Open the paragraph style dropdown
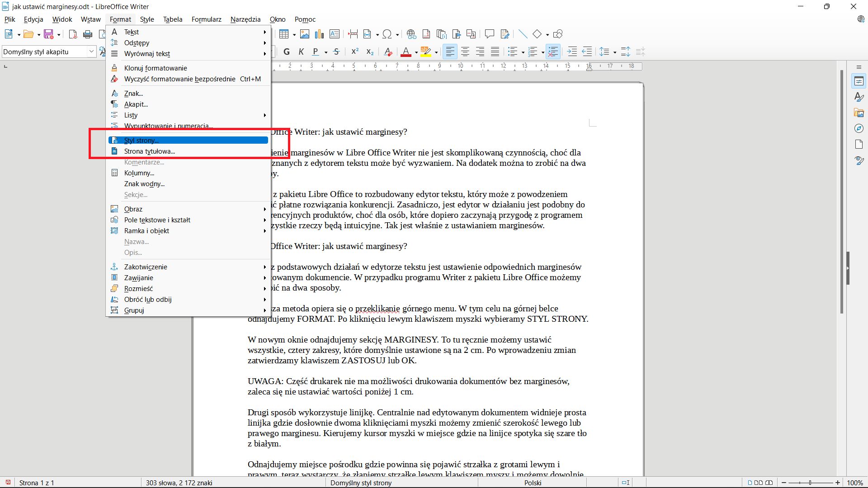Screen dimensions: 868x488 pos(91,52)
